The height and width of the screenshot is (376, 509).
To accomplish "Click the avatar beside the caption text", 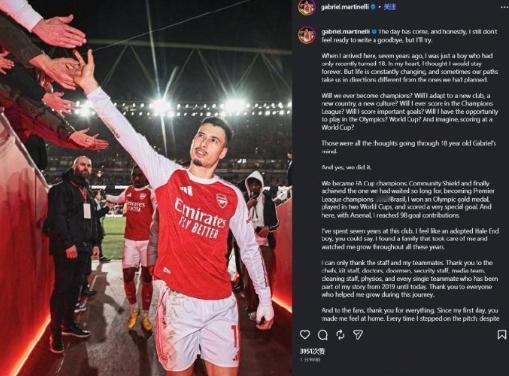I will (x=307, y=35).
